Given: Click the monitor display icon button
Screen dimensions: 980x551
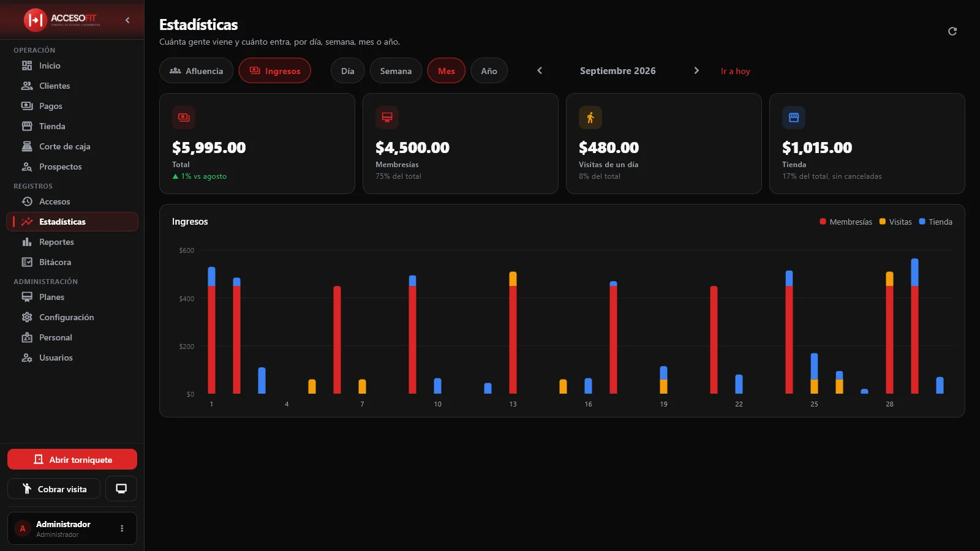Looking at the screenshot, I should 121,489.
